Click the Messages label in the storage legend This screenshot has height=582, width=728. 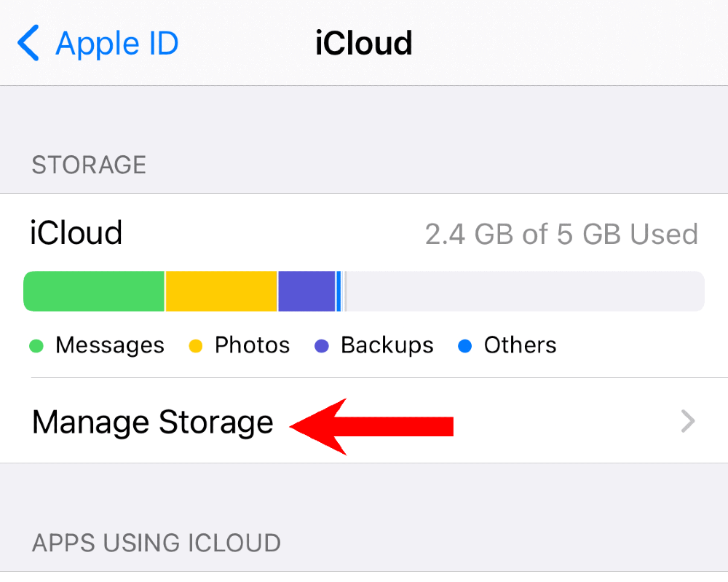[109, 345]
